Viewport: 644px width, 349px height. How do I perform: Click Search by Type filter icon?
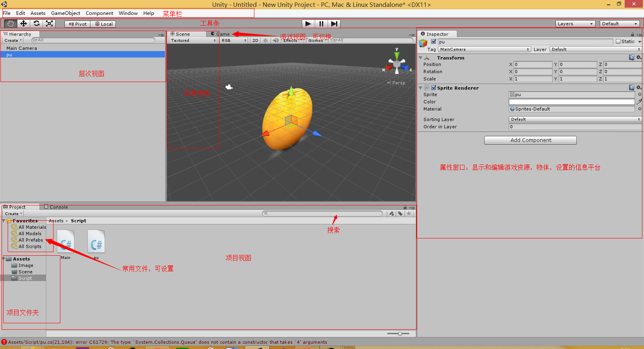[x=392, y=214]
